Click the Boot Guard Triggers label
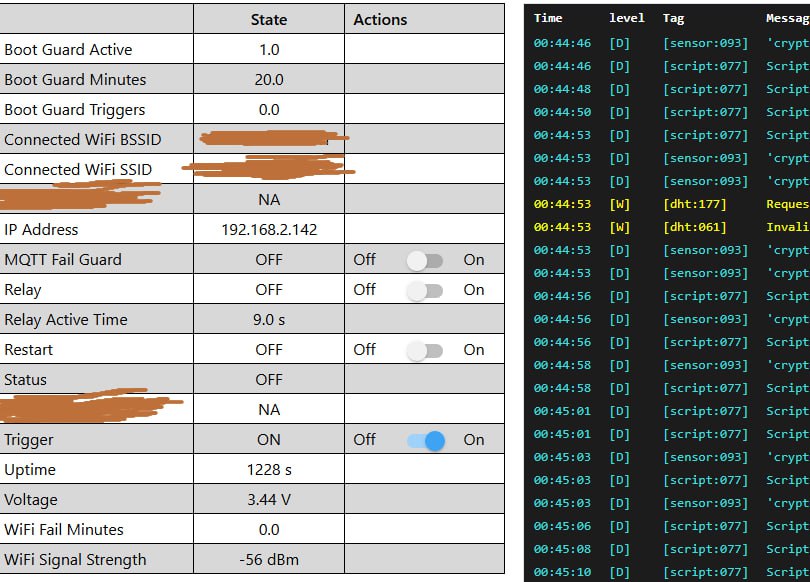This screenshot has height=582, width=810. [x=75, y=109]
